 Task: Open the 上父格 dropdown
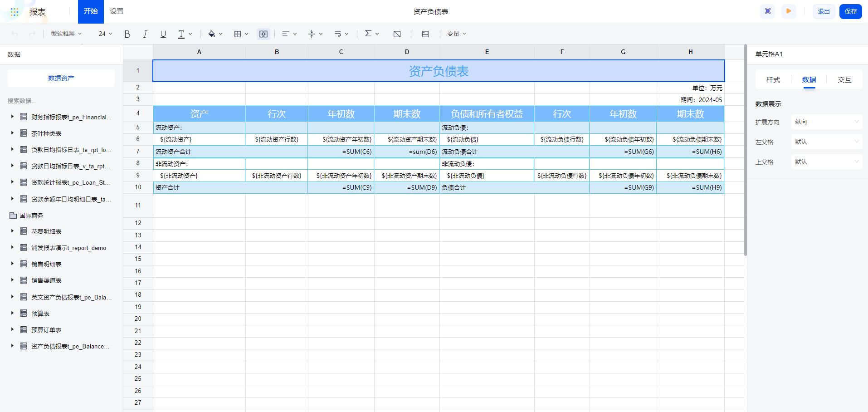point(827,162)
